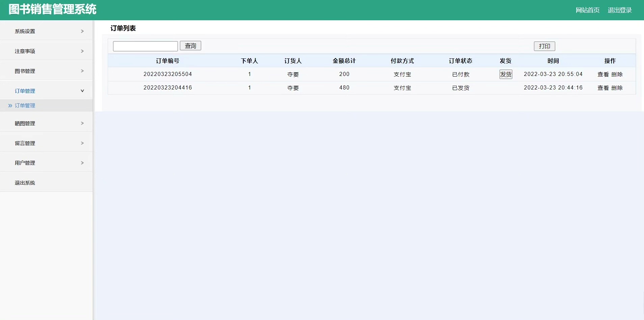Click the 订单编号 column header
This screenshot has width=644, height=320.
(168, 61)
